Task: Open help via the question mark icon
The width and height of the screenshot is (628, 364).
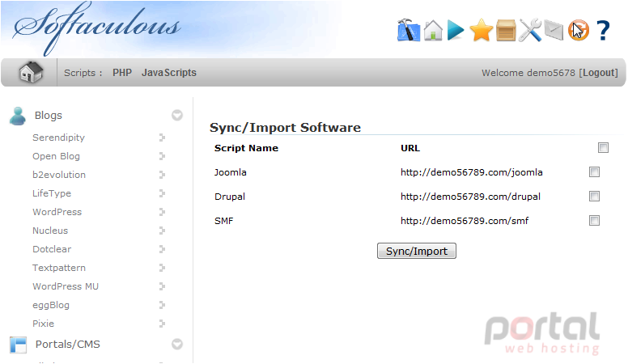Action: click(603, 31)
